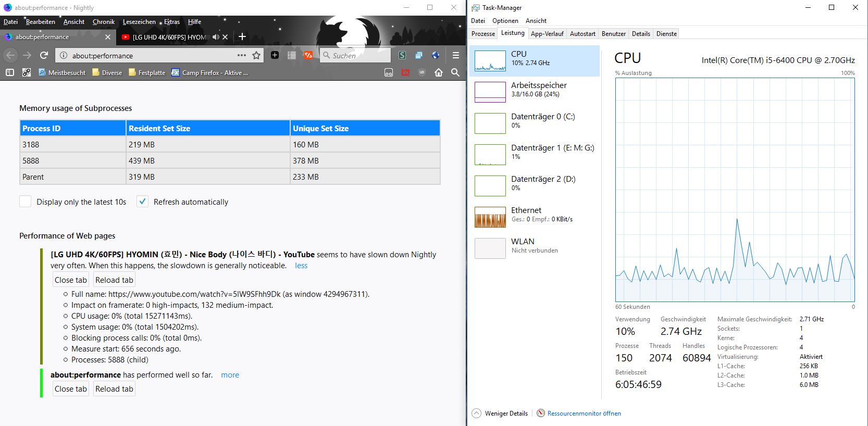Open a new tab with the plus button

pos(242,37)
